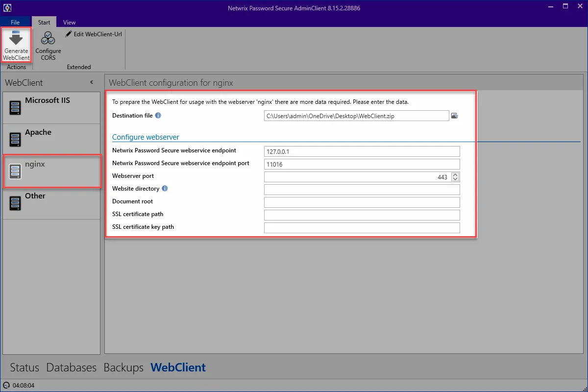Screen dimensions: 588x392
Task: Browse for destination file folder icon
Action: 454,116
